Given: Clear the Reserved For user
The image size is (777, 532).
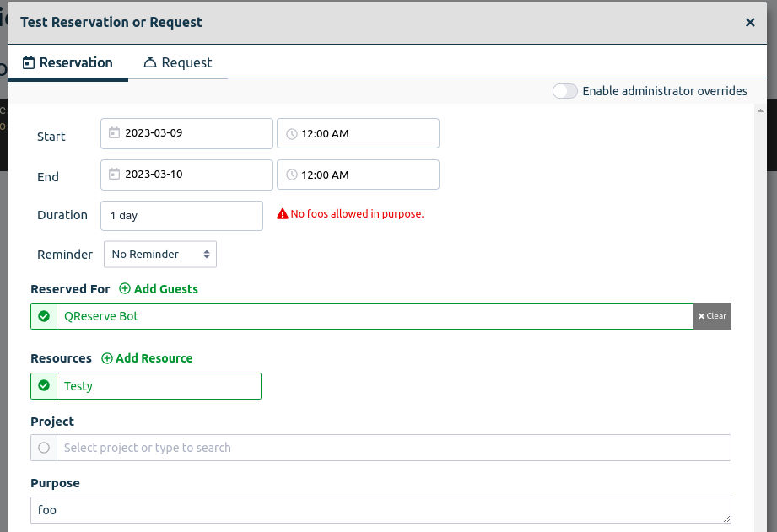Looking at the screenshot, I should (712, 316).
